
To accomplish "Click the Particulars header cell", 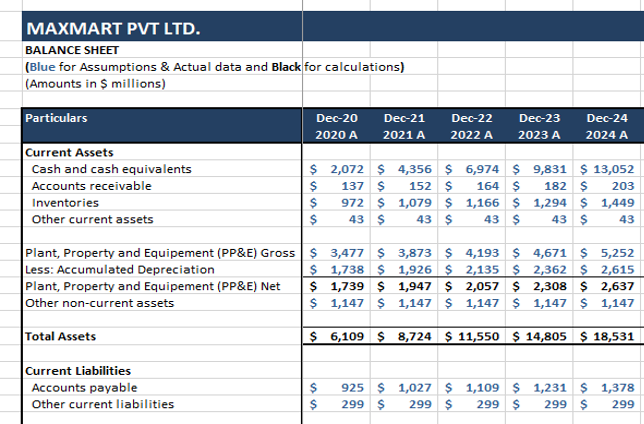I will (x=56, y=118).
